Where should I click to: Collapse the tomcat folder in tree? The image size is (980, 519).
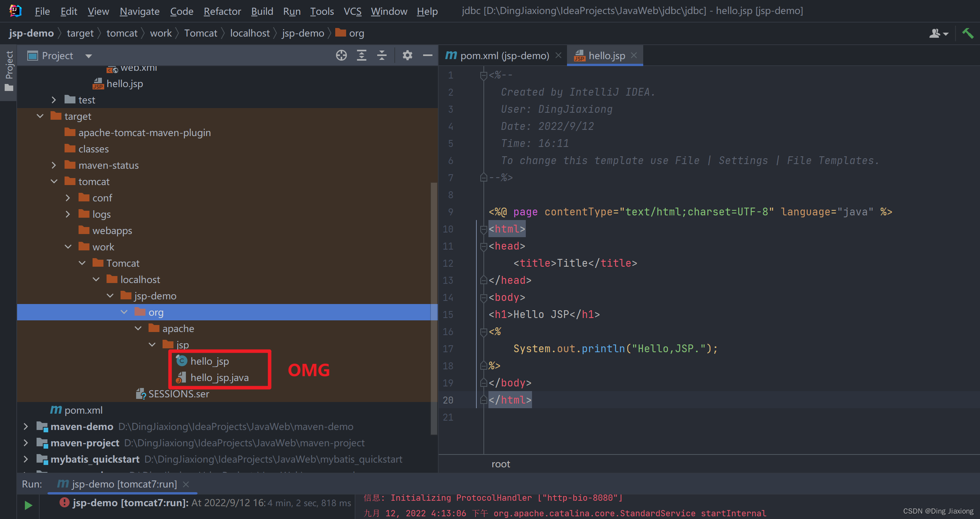(54, 182)
